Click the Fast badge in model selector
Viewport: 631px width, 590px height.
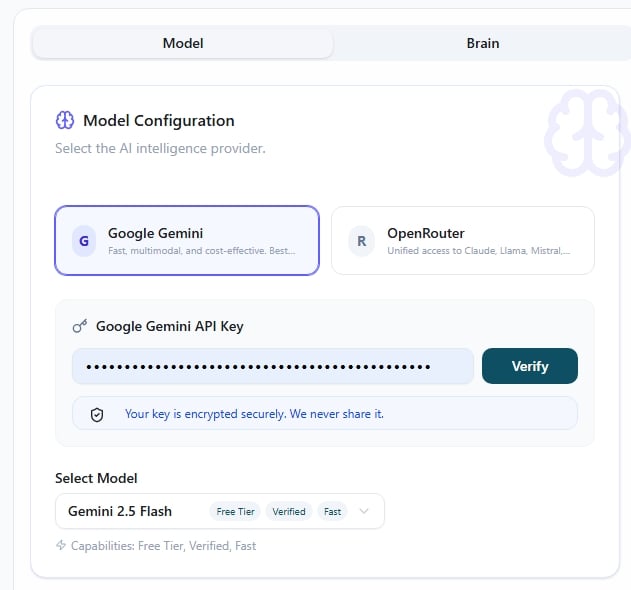[332, 512]
